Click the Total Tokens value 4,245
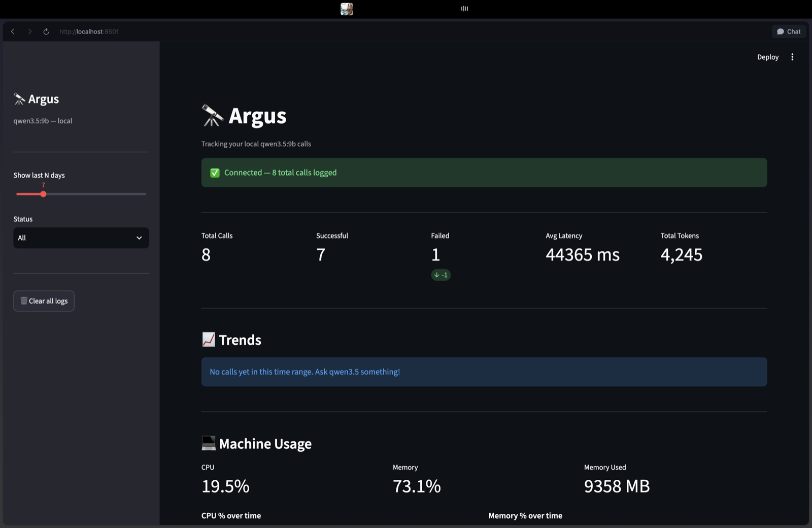 682,255
